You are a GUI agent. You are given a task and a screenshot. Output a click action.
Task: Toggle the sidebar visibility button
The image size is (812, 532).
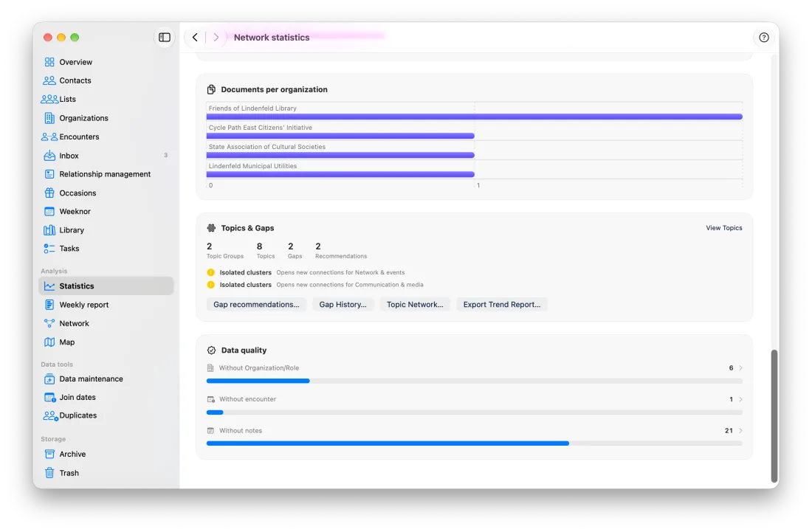tap(164, 37)
